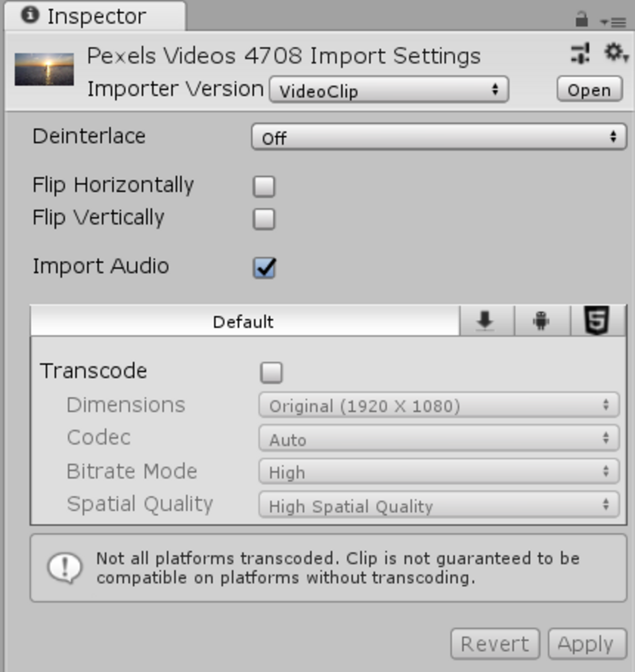Click the Inspector info icon
Screen dimensions: 635x672
point(30,16)
